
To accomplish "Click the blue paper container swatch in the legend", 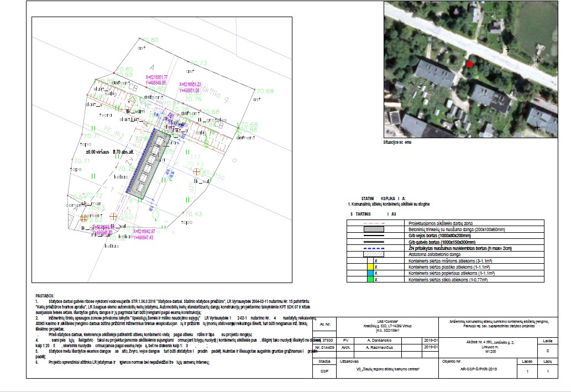I will 370,273.
